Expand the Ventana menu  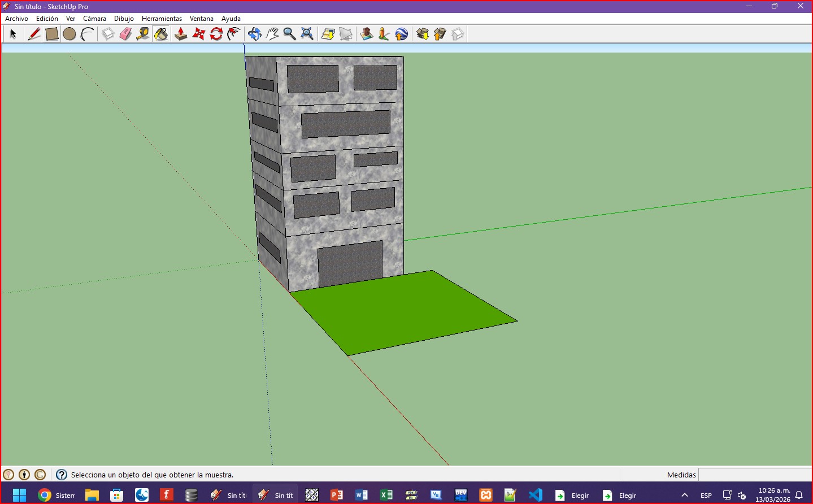(201, 19)
